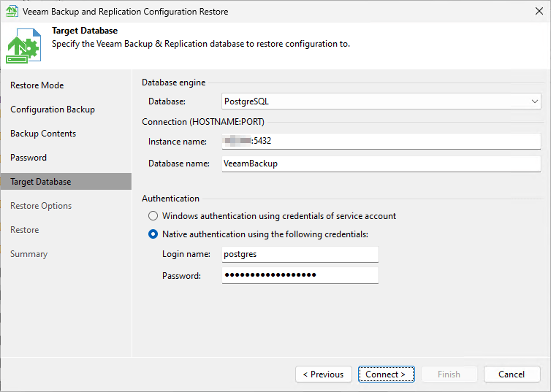Click the Database name field
Viewport: 551px width, 392px height.
pyautogui.click(x=381, y=164)
